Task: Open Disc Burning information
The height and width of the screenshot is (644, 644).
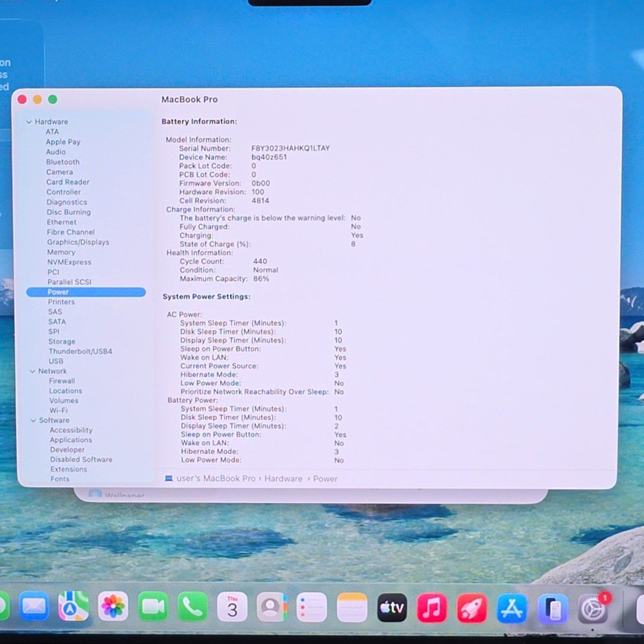Action: (69, 212)
